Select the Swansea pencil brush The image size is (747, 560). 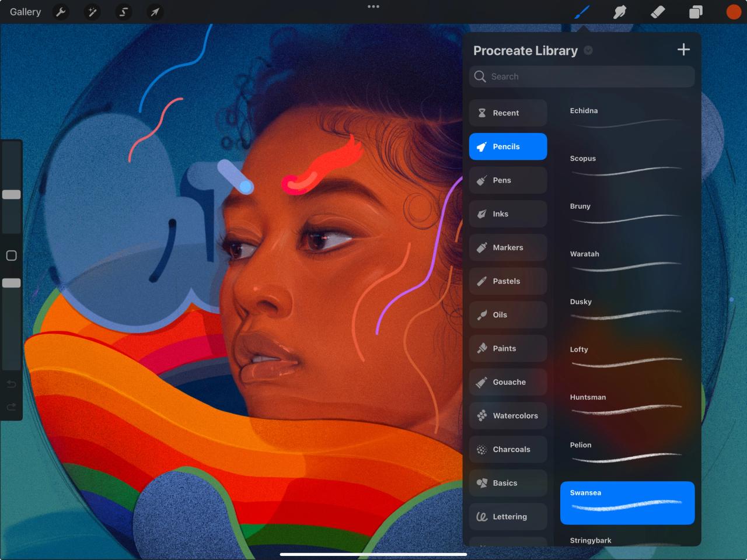[627, 503]
